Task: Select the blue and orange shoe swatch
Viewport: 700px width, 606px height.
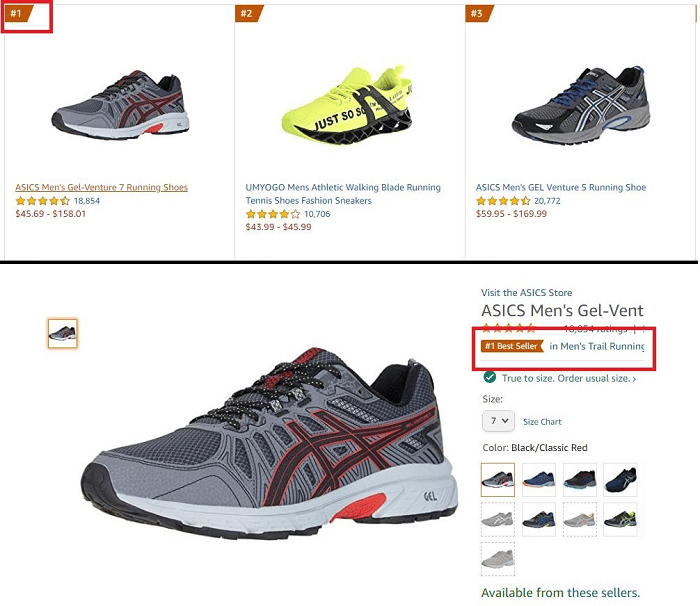Action: point(539,480)
